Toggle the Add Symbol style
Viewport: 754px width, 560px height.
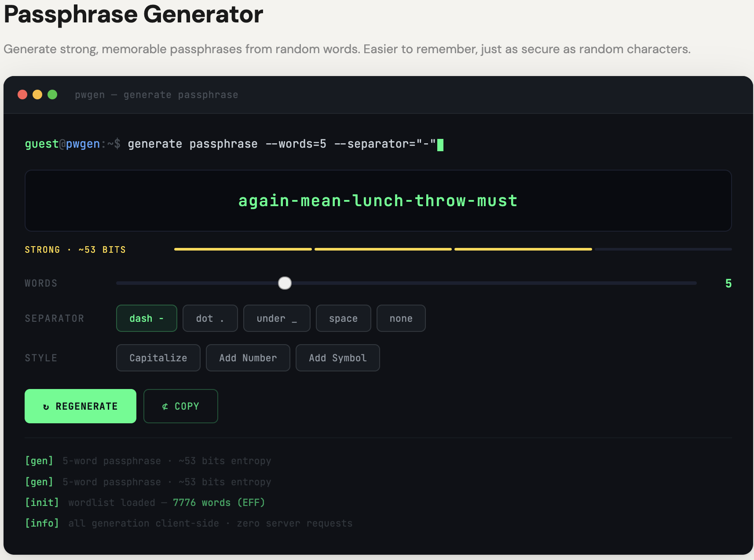[338, 358]
